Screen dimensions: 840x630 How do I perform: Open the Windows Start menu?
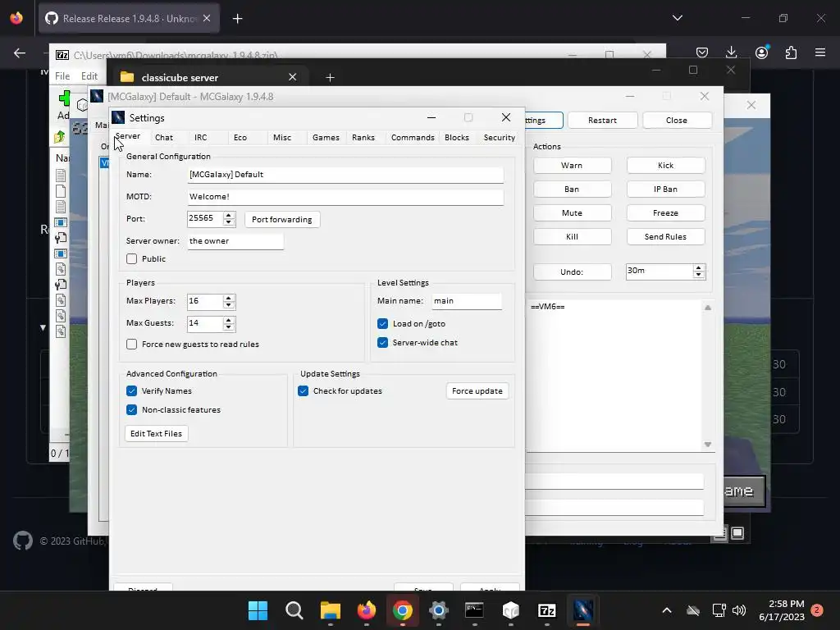point(258,610)
